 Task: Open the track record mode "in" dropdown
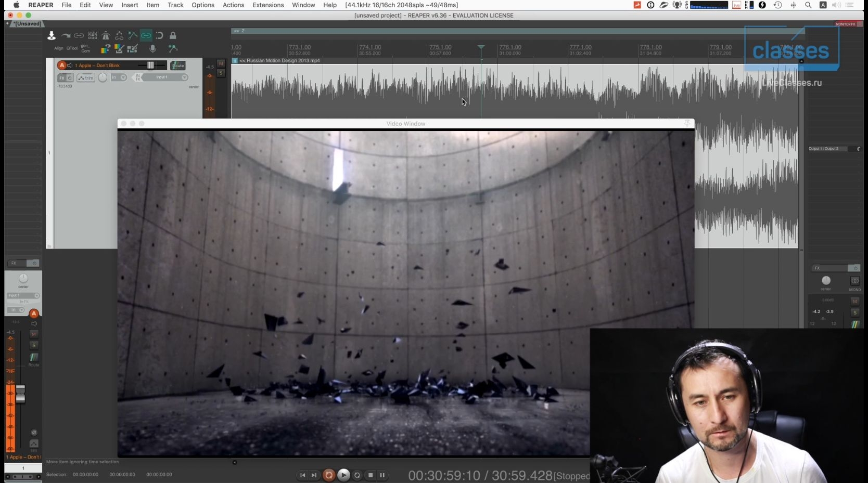click(x=119, y=77)
